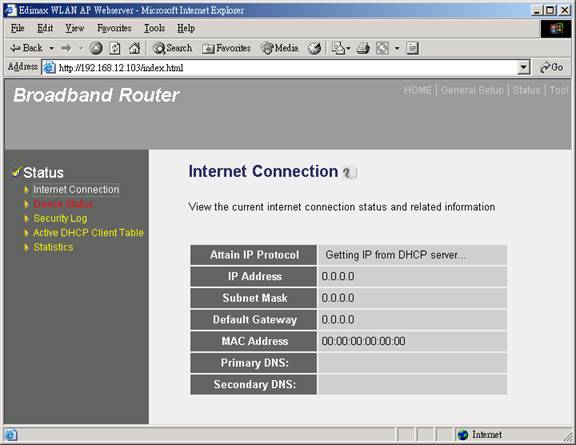Go to the Home page icon
The width and height of the screenshot is (576, 445).
134,48
